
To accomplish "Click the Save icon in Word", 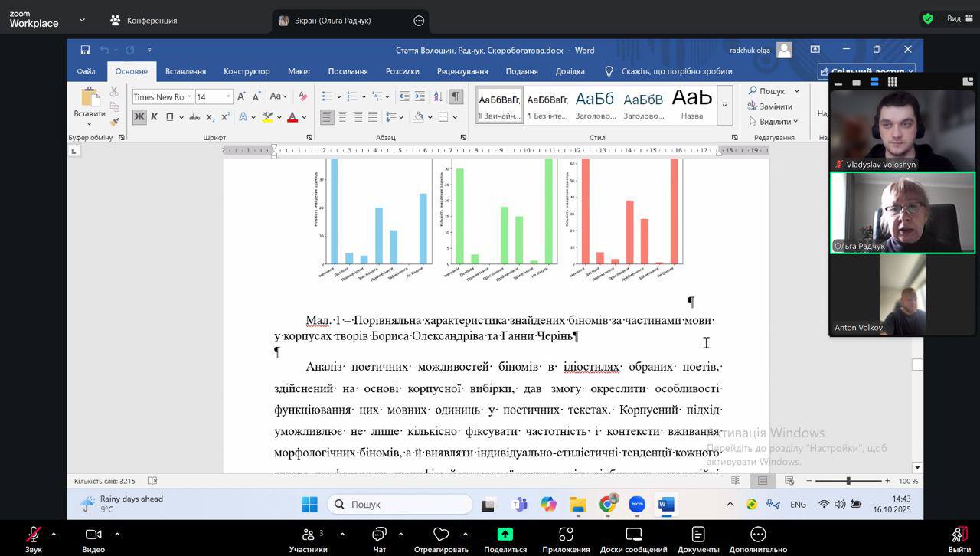I will tap(85, 50).
